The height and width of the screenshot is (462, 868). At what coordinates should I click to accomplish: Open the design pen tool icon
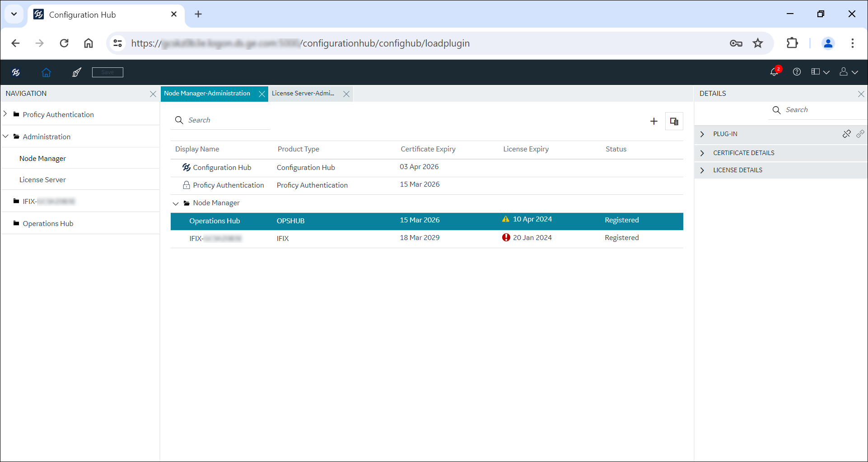coord(77,72)
